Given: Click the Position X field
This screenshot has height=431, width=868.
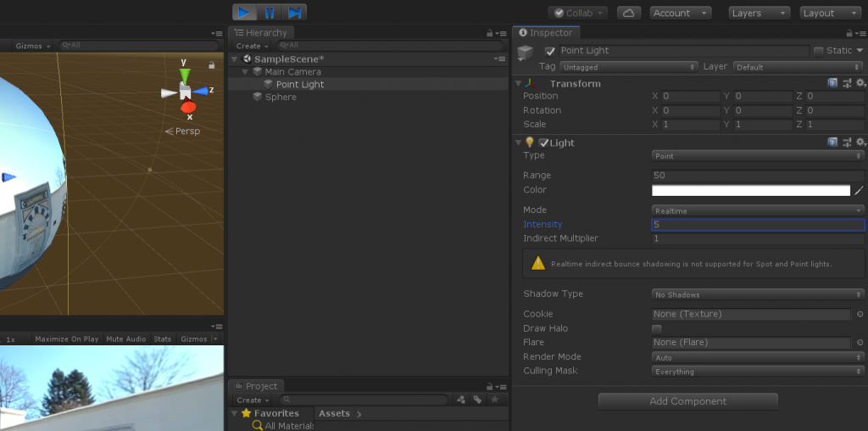Looking at the screenshot, I should tap(691, 96).
